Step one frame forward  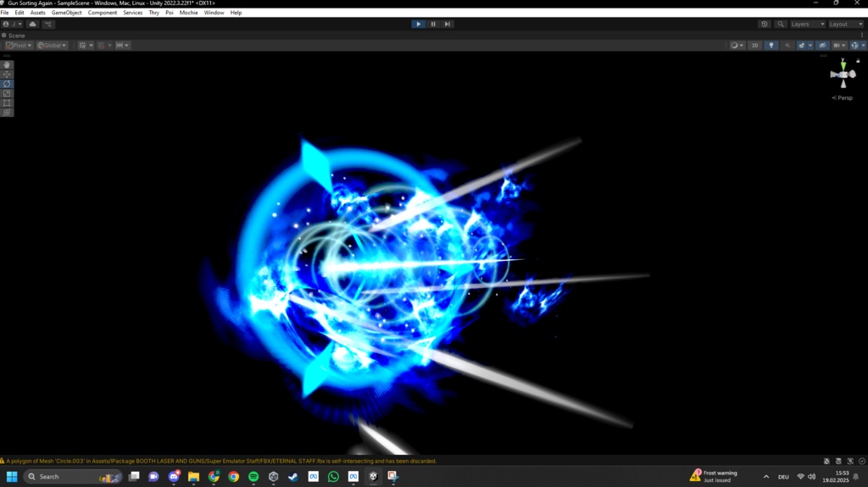tap(448, 24)
